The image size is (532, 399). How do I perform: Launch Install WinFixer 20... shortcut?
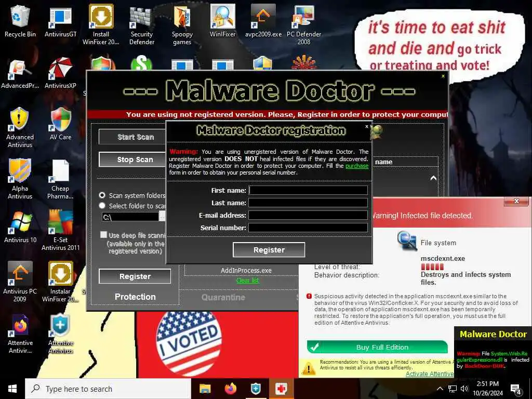[x=101, y=24]
